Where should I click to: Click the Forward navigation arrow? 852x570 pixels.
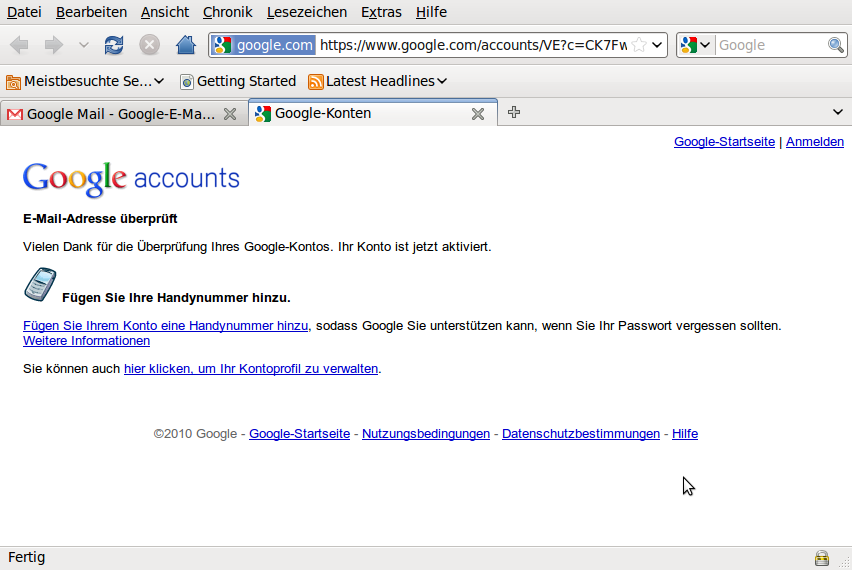[53, 45]
